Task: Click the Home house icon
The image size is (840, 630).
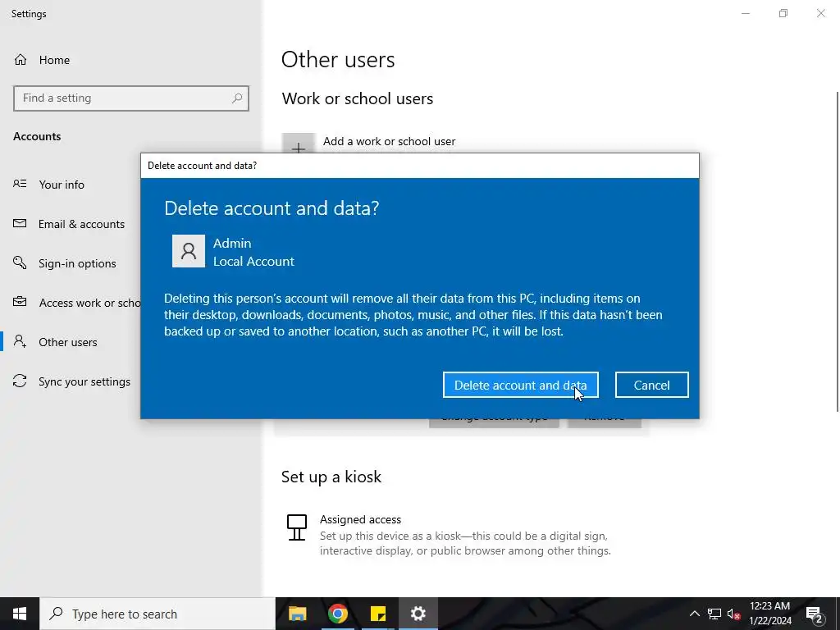Action: click(21, 59)
